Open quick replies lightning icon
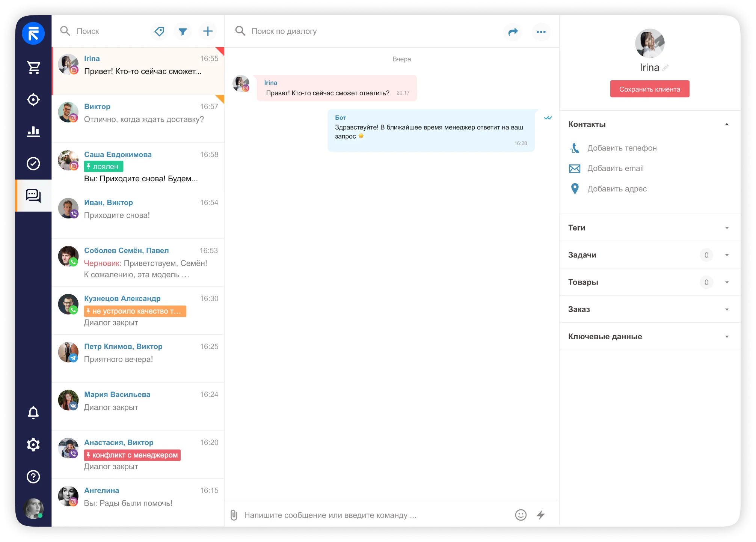Image resolution: width=756 pixels, height=542 pixels. 540,515
